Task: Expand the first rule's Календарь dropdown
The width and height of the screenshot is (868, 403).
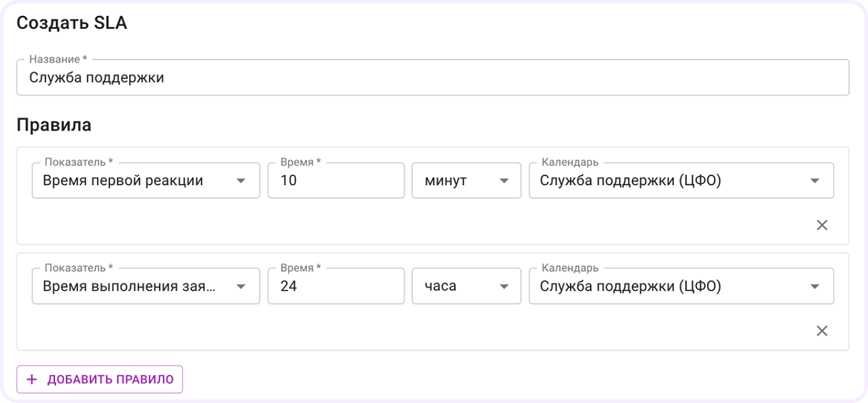Action: (x=666, y=181)
